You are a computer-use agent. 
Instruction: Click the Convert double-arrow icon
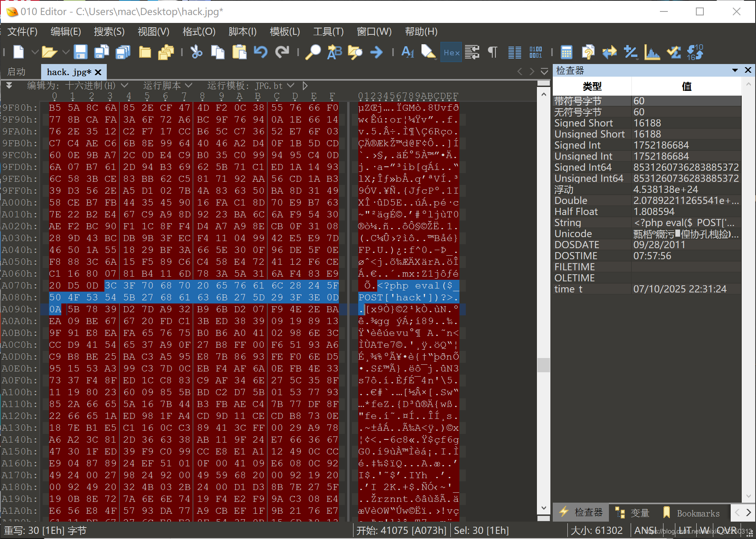pos(609,52)
